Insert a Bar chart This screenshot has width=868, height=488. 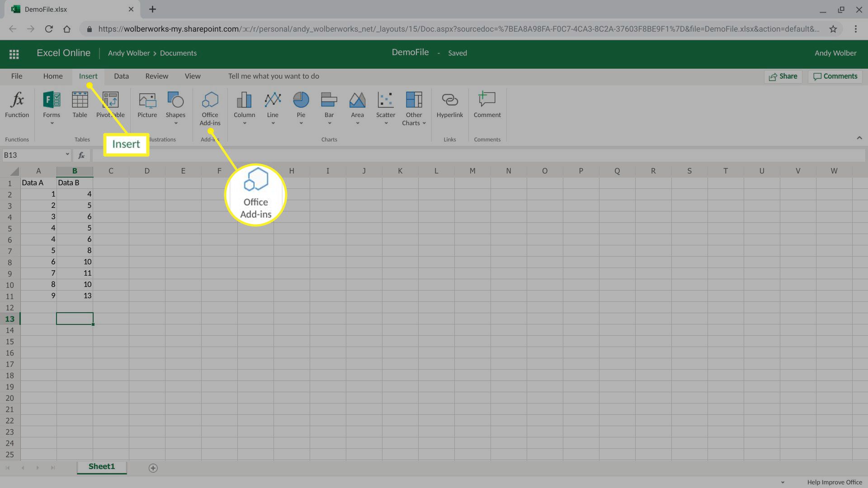click(329, 107)
